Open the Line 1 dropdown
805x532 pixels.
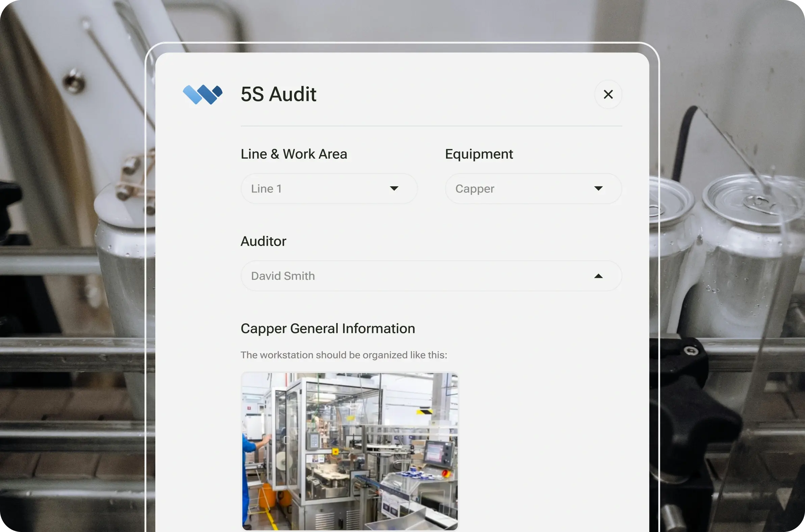[329, 189]
